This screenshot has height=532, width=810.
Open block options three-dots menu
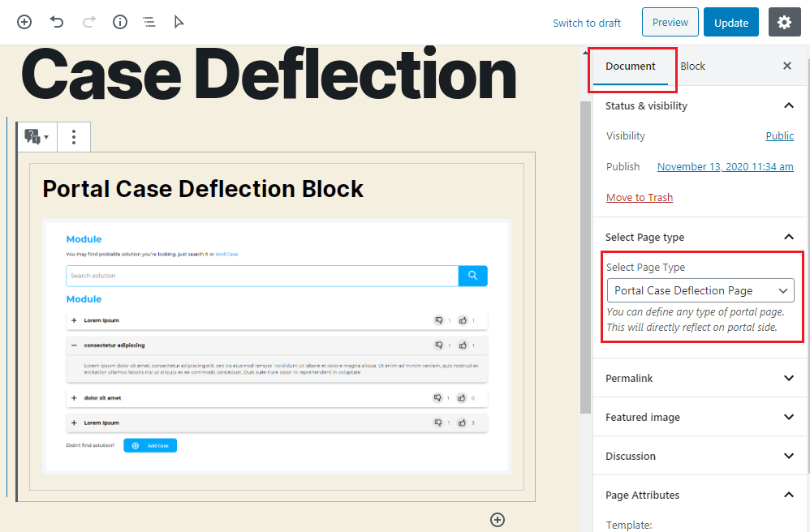click(x=74, y=137)
